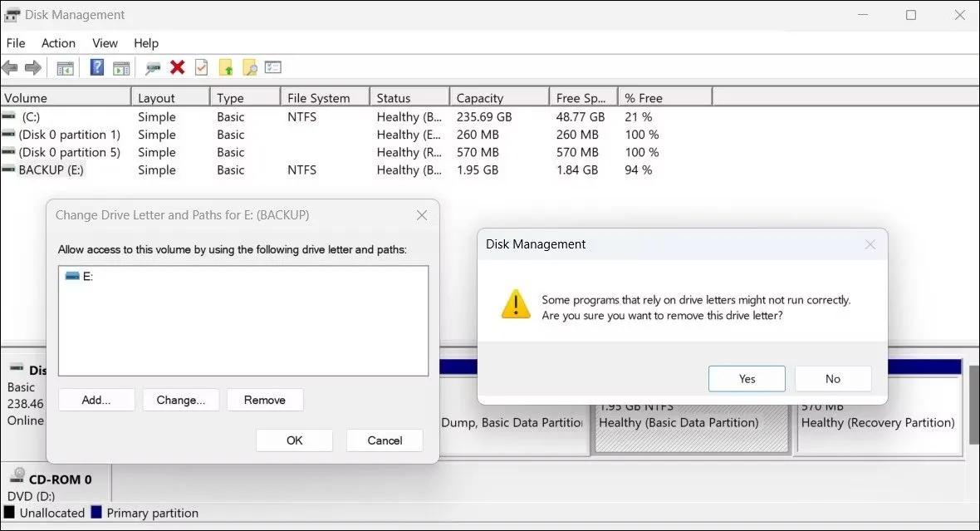Viewport: 980px width, 531px height.
Task: Click the checklist settings icon in toolbar
Action: click(273, 68)
